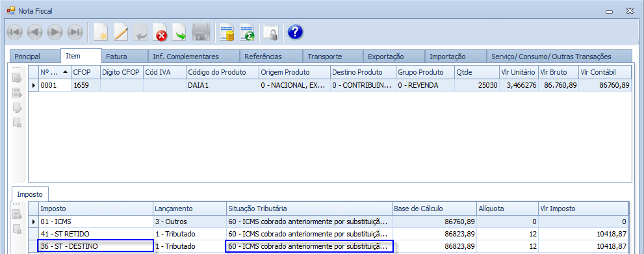Click the Vlr Unitário column header
644x254 pixels.
(519, 72)
